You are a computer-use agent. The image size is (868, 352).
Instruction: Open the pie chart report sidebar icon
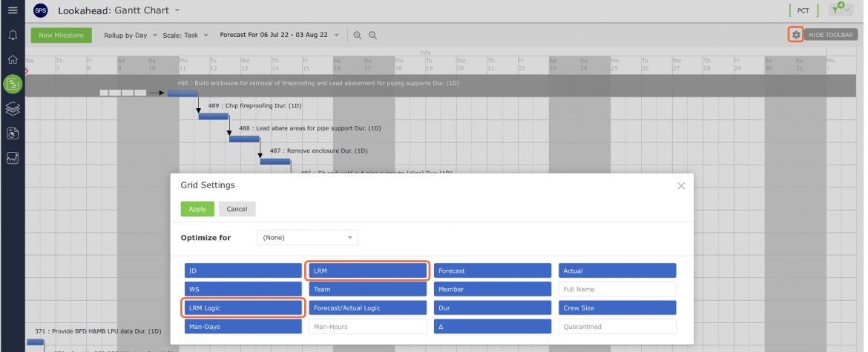[12, 133]
